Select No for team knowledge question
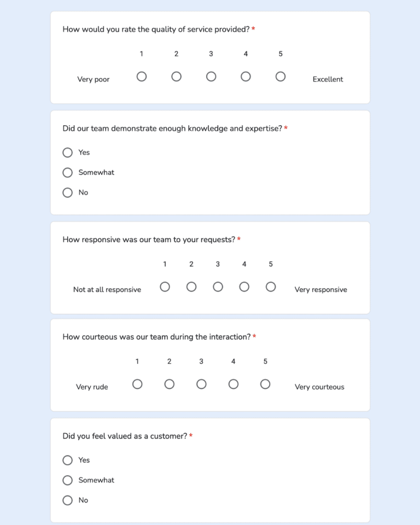Image resolution: width=420 pixels, height=525 pixels. (67, 192)
